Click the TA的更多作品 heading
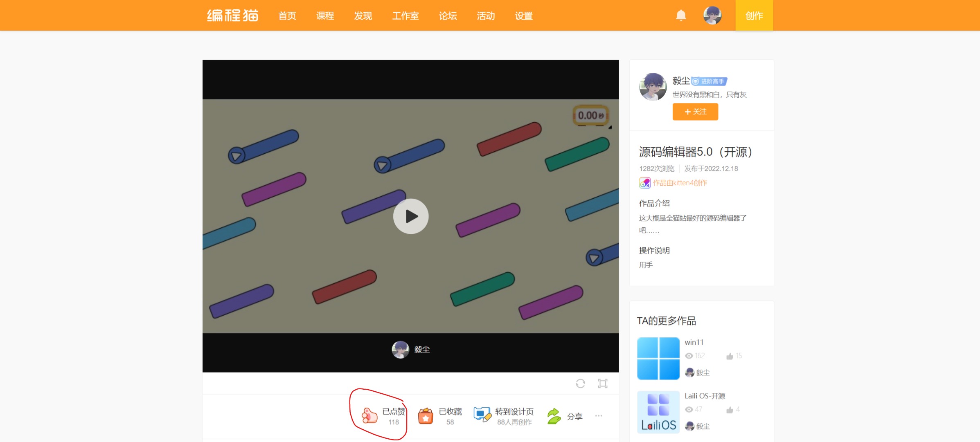 (x=666, y=321)
